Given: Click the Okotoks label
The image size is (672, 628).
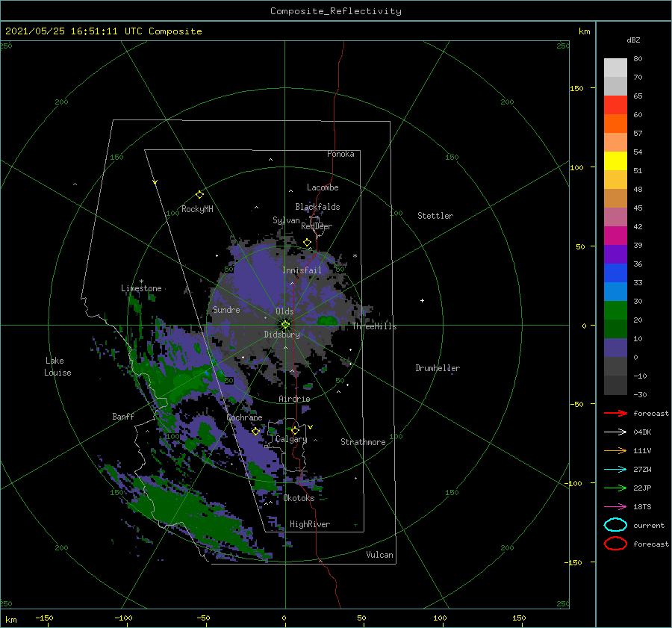Looking at the screenshot, I should [299, 498].
